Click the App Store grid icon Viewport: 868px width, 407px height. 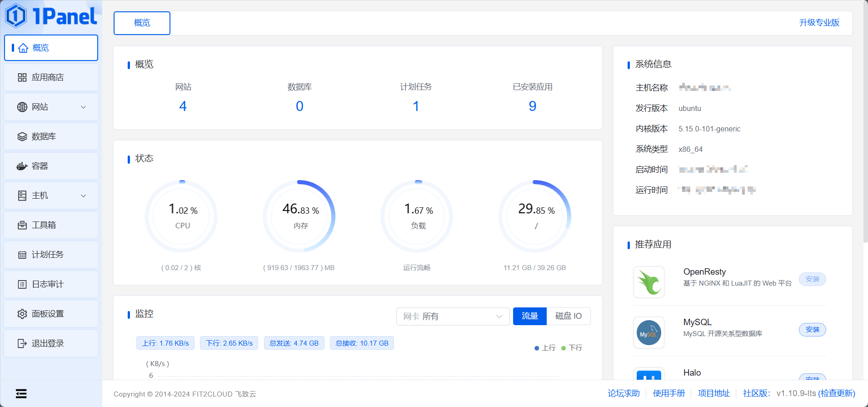click(x=22, y=78)
